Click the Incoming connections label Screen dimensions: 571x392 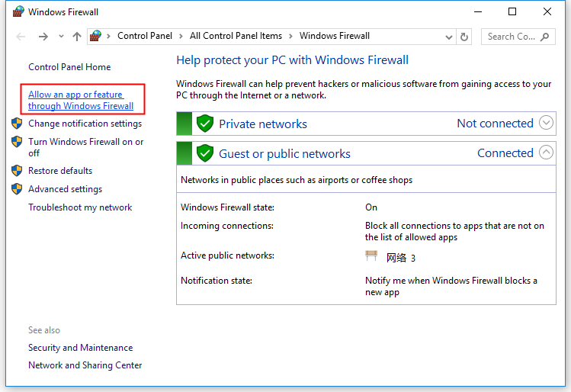click(x=227, y=226)
